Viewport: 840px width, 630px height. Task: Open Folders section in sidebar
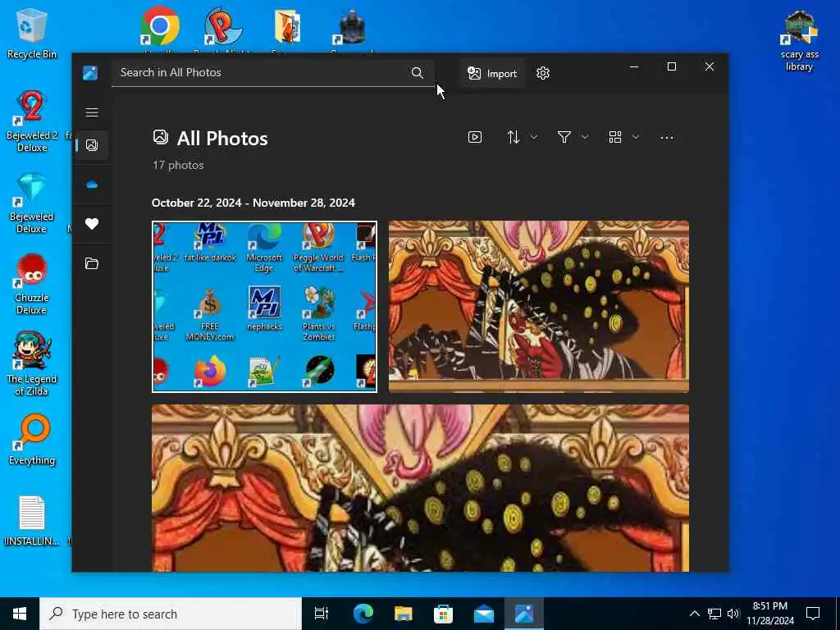92,263
